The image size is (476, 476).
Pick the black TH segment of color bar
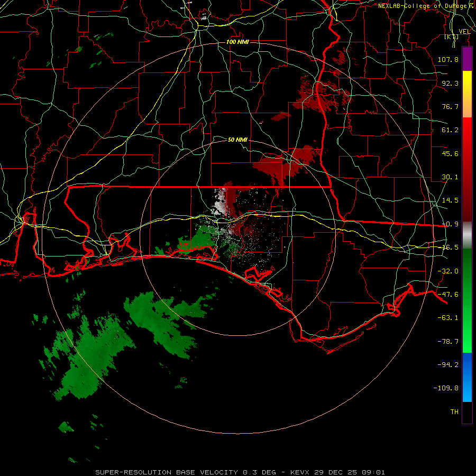tap(467, 412)
